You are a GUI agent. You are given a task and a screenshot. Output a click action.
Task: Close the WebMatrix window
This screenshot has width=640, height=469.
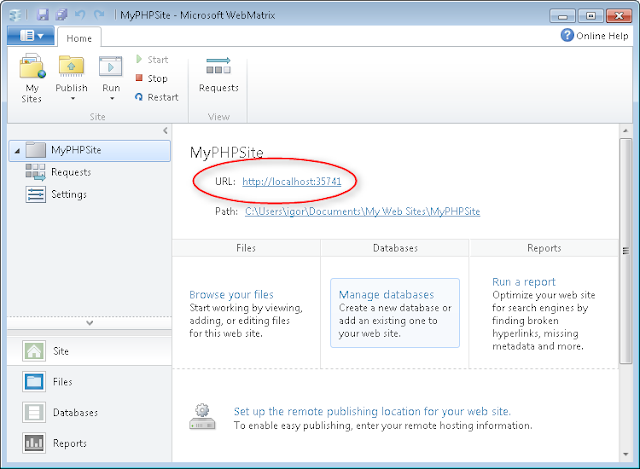tap(619, 16)
